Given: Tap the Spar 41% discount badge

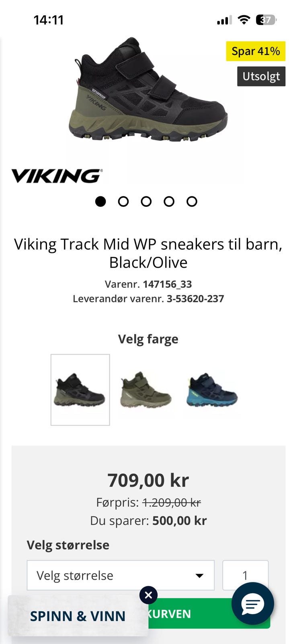Looking at the screenshot, I should click(256, 51).
